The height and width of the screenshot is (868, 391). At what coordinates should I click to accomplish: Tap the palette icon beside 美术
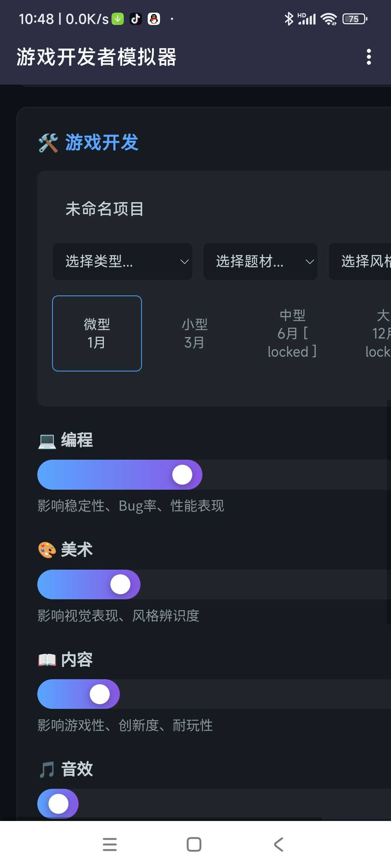[x=47, y=550]
